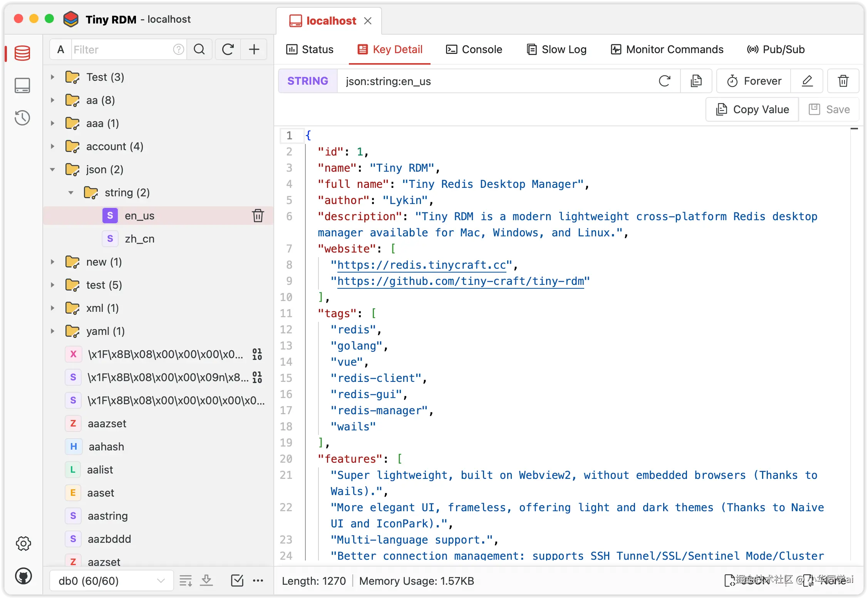Open the db0 (60/60) database dropdown
868x599 pixels.
111,581
